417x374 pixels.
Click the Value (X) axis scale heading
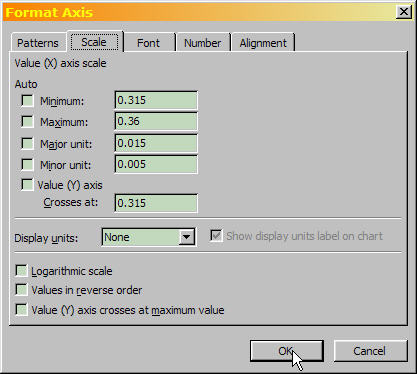point(60,63)
